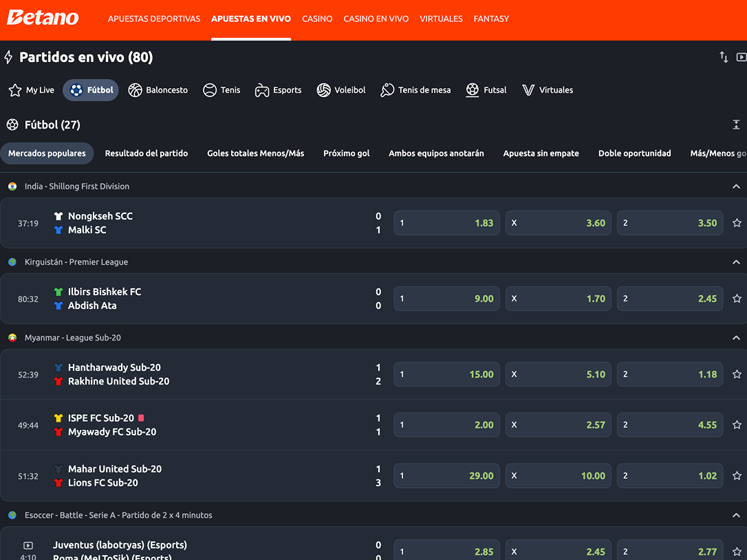Select the draw at 1.70 for Ilbirs Bishkek
Screen dimensions: 747x560
(x=558, y=298)
